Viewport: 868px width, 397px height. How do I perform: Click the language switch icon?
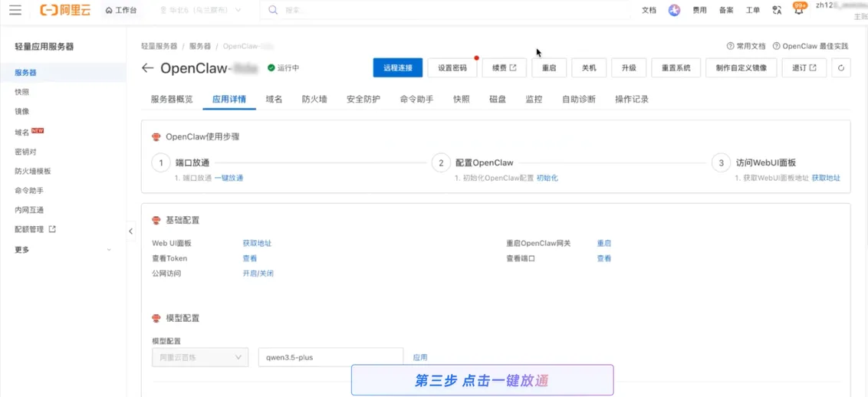point(777,10)
